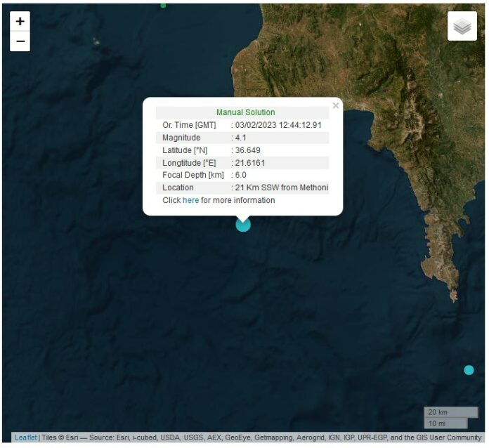Click the '10 mi' scale bar
Viewport: 489px width, 448px height.
click(445, 423)
